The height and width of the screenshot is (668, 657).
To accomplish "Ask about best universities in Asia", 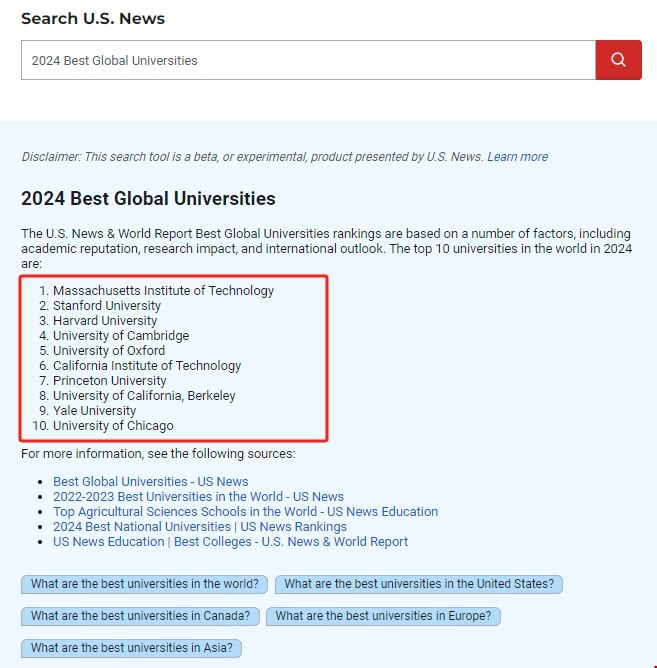I will [x=131, y=648].
